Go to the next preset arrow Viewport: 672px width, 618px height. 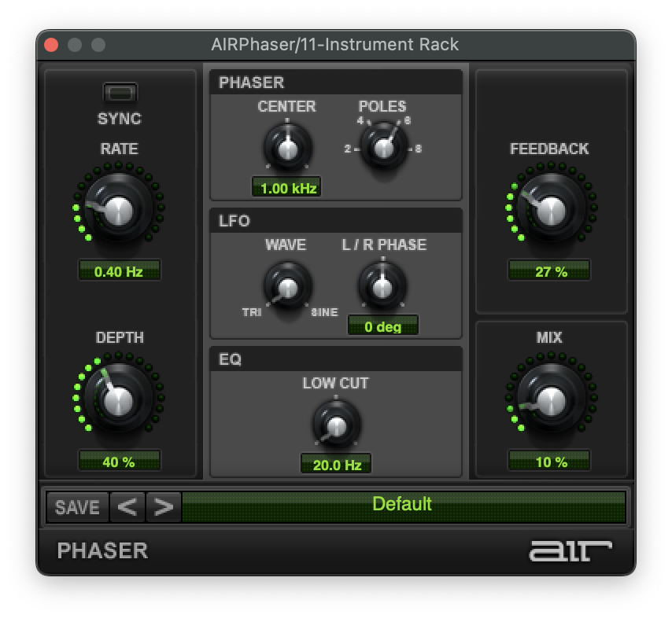point(163,507)
